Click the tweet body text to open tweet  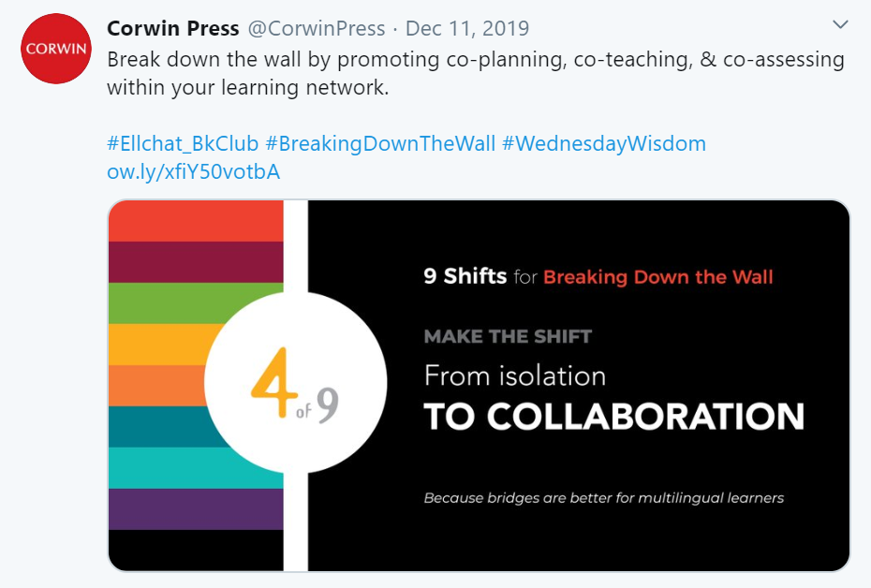[x=476, y=73]
